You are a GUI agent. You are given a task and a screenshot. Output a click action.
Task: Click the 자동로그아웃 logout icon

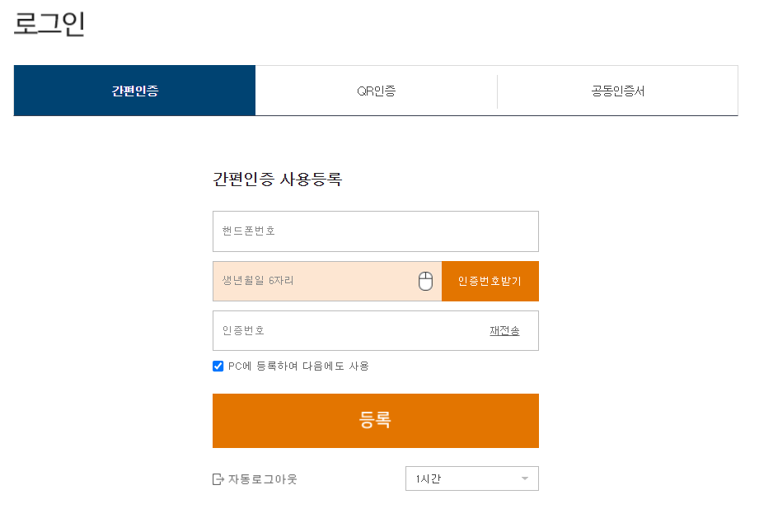coord(218,479)
